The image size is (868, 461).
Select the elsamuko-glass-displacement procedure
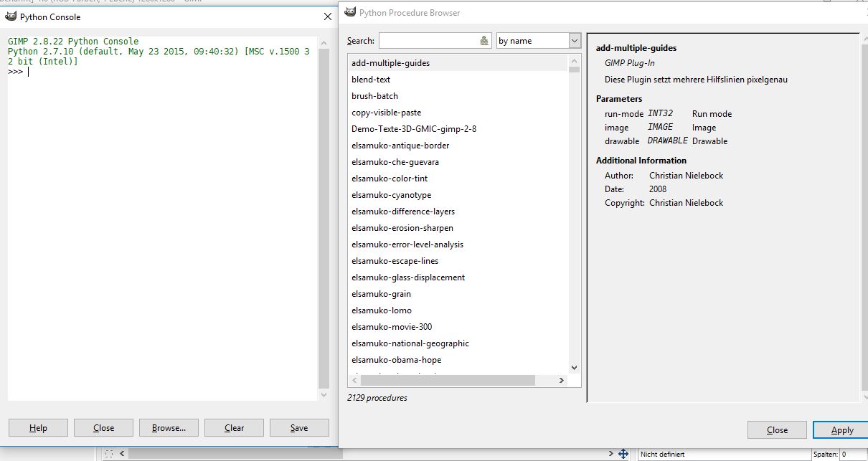pos(458,277)
